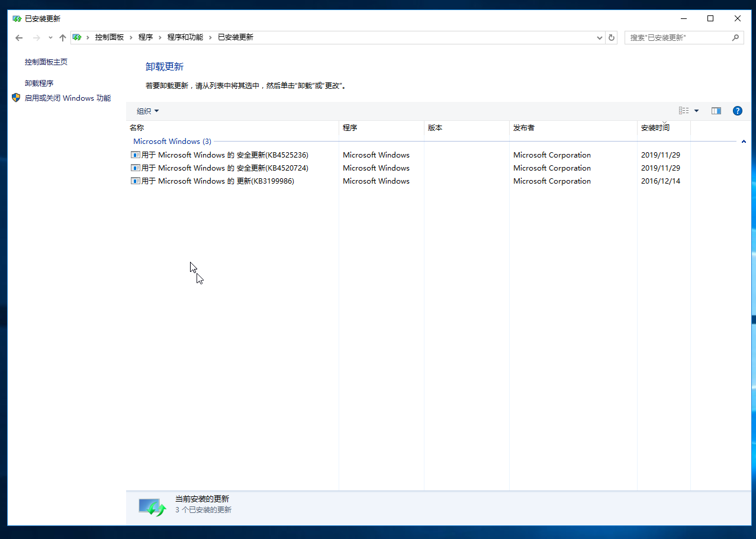Toggle the preview pane icon

pyautogui.click(x=716, y=111)
